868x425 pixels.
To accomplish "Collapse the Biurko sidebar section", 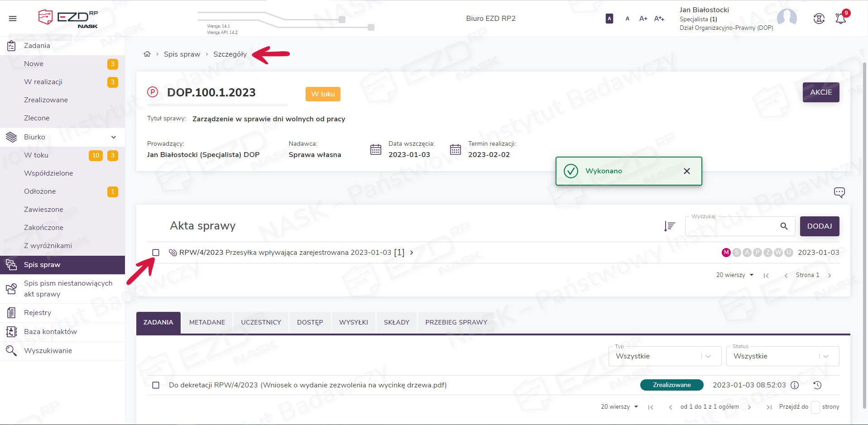I will pos(114,137).
